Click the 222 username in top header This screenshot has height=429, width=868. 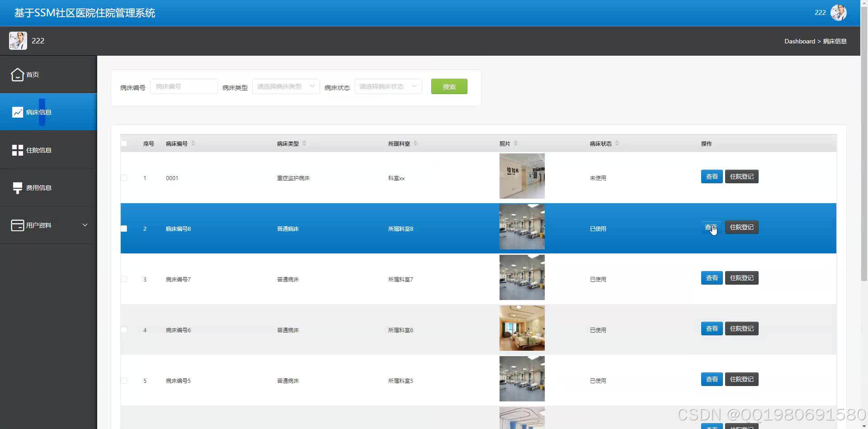820,13
